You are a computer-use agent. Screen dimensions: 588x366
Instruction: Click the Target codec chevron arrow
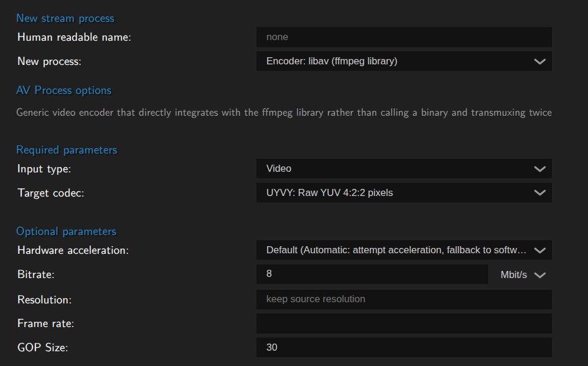[539, 192]
